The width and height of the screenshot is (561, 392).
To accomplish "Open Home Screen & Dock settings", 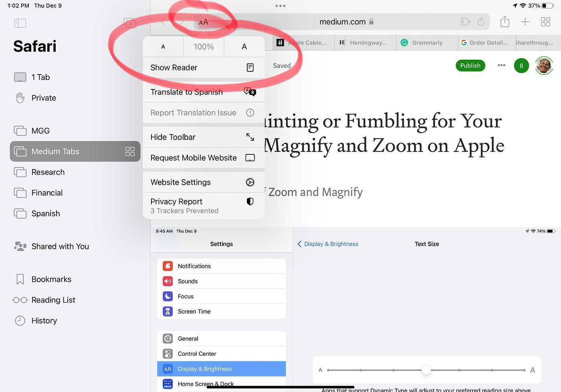I will tap(222, 384).
